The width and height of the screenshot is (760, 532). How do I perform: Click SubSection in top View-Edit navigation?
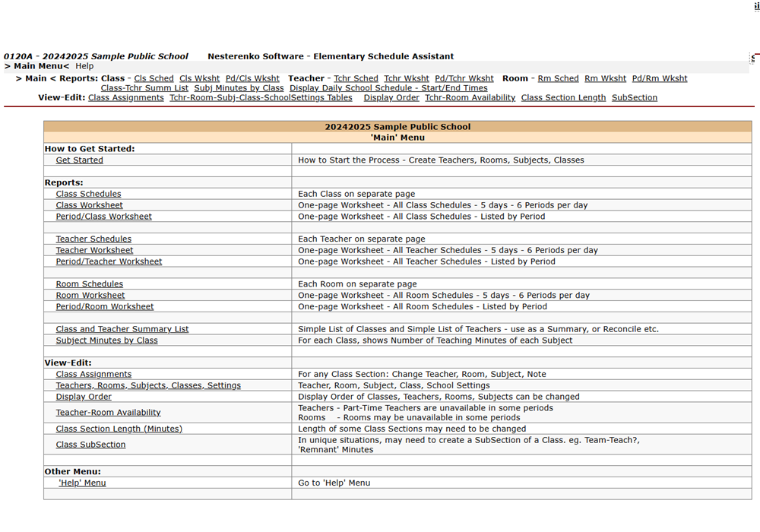634,97
